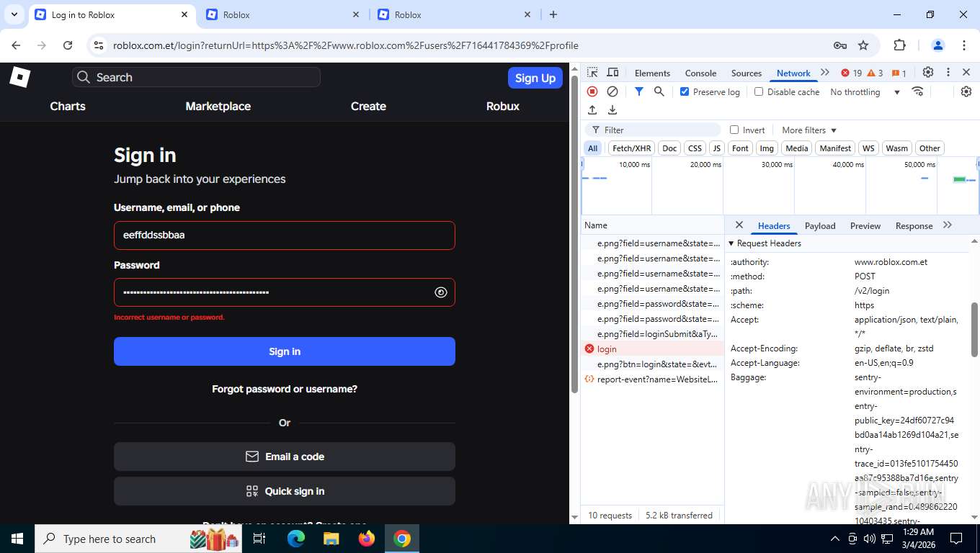
Task: Click the page vertical scrollbar
Action: pyautogui.click(x=574, y=234)
